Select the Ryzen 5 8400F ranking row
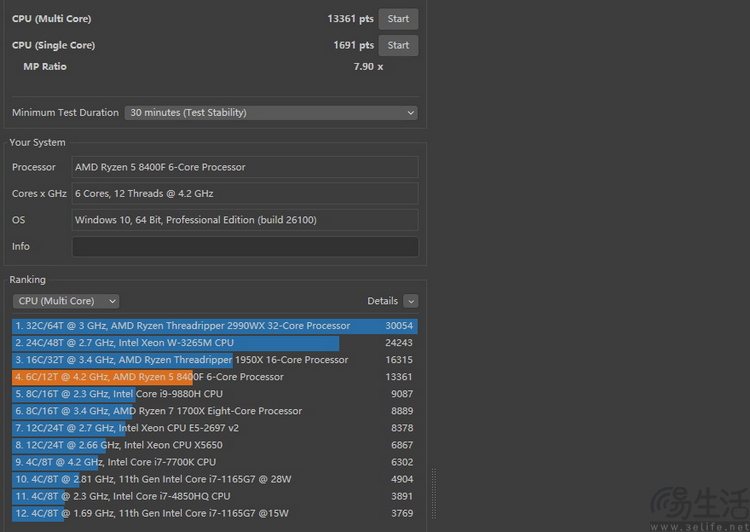 click(x=215, y=377)
